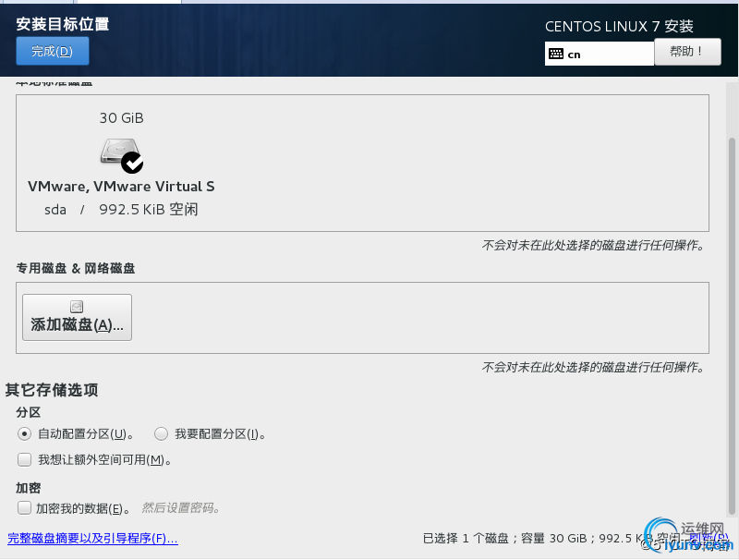This screenshot has height=560, width=739.
Task: Click the sda / 992.5 KiB 空闲 text
Action: pos(121,210)
